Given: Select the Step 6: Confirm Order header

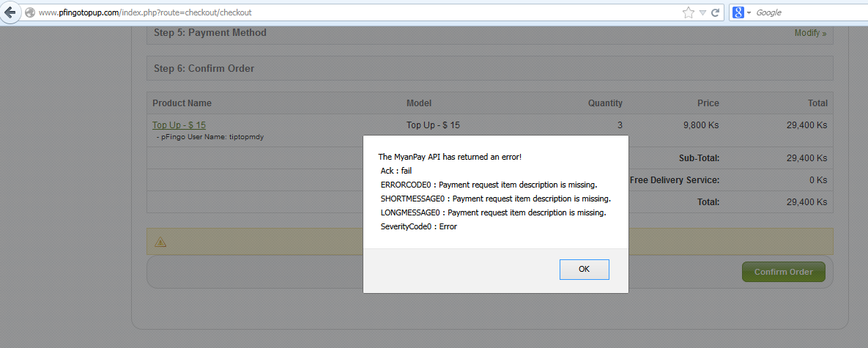Looking at the screenshot, I should click(489, 69).
